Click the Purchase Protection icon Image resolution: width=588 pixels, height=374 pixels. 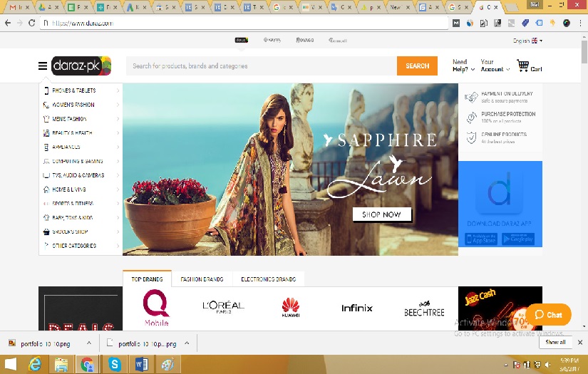tap(471, 118)
